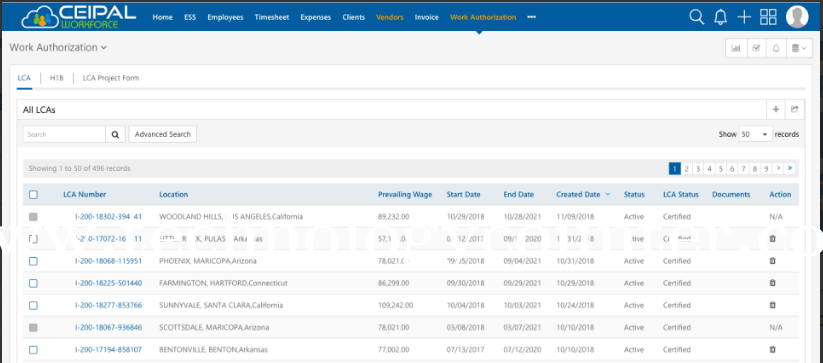The image size is (823, 363).
Task: Open the search magnifier in top bar
Action: click(x=697, y=17)
